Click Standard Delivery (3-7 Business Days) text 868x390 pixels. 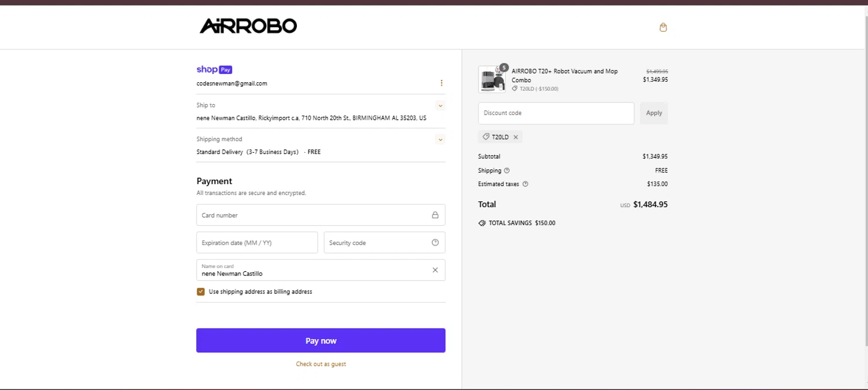point(248,152)
